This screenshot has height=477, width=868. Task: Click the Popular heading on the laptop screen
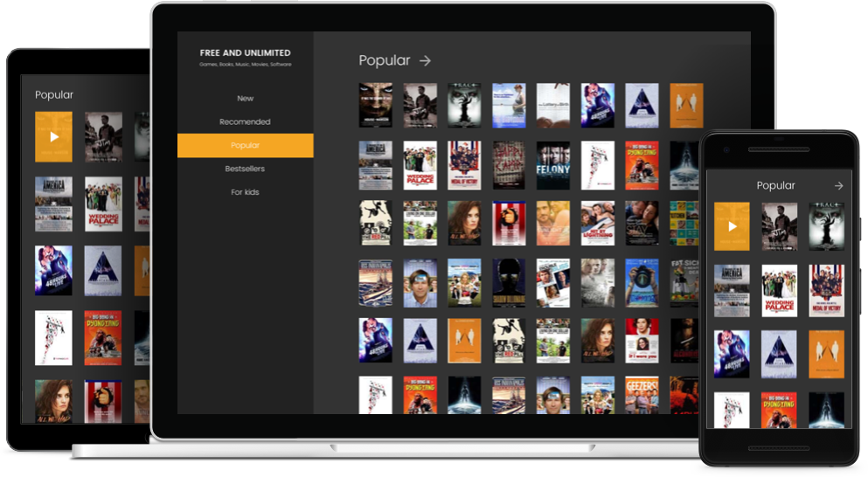pyautogui.click(x=384, y=60)
